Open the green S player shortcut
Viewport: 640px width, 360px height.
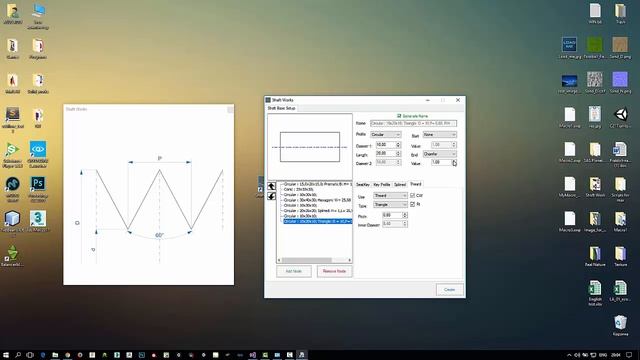point(13,154)
